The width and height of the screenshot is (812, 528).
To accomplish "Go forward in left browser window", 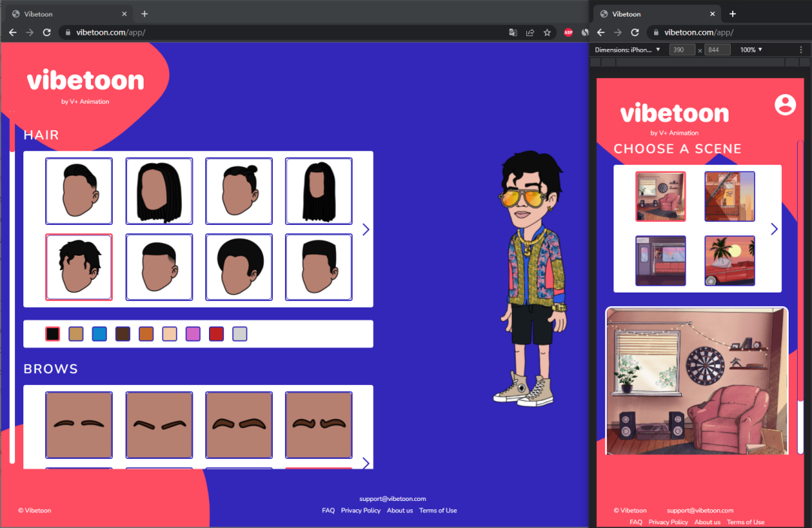I will tap(30, 32).
